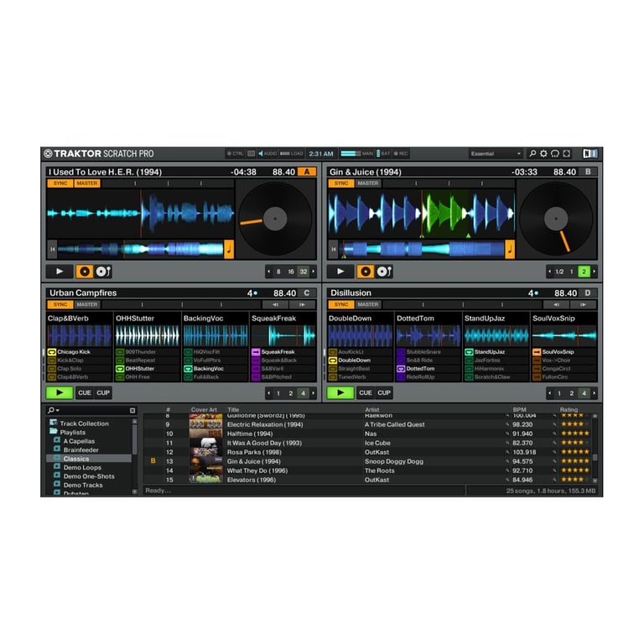Toggle SYNC on Deck D Disillusion
644x644 pixels.
click(x=341, y=304)
